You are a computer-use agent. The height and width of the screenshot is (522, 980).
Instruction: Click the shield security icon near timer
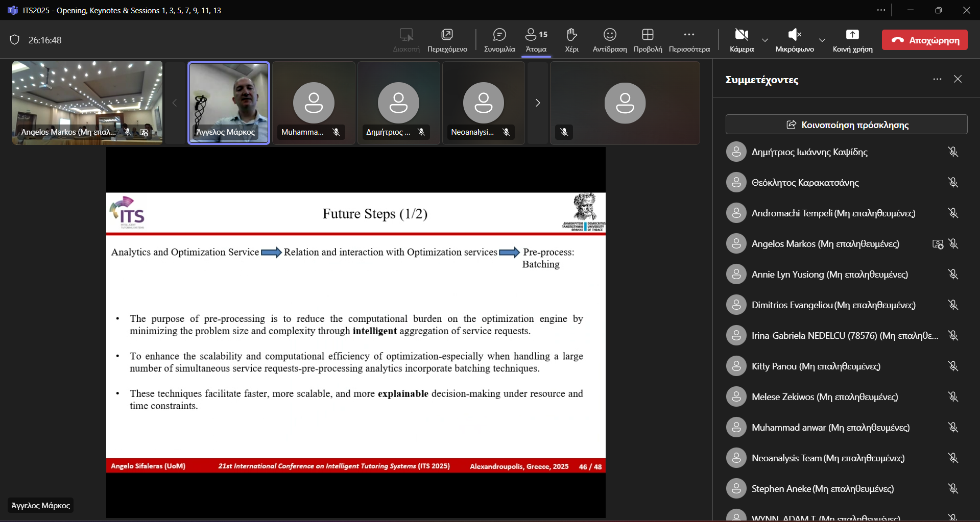tap(15, 40)
